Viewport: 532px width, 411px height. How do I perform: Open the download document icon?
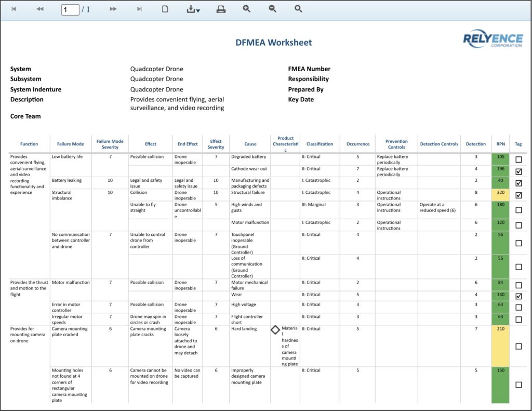[191, 9]
